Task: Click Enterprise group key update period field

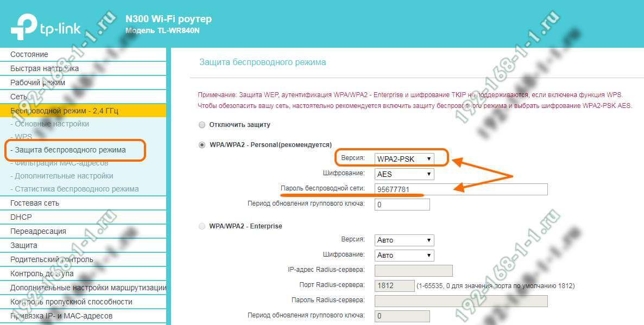Action: (402, 316)
